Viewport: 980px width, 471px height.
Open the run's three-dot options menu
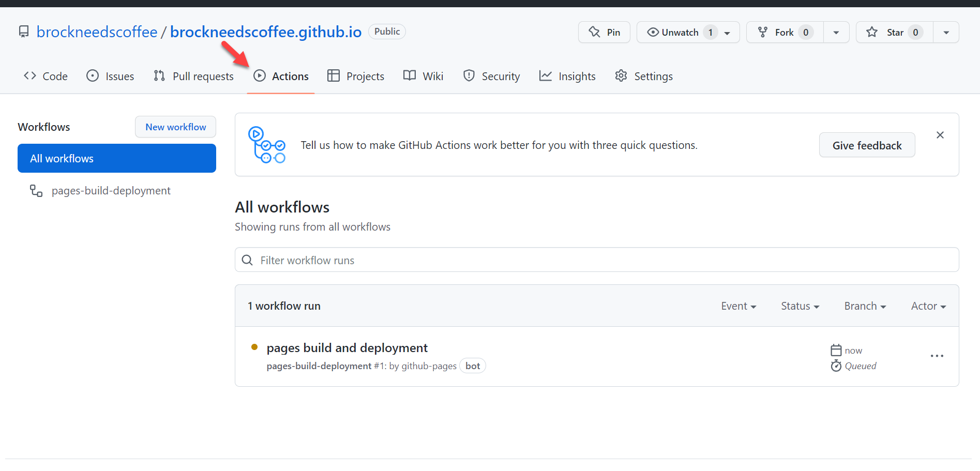click(937, 356)
